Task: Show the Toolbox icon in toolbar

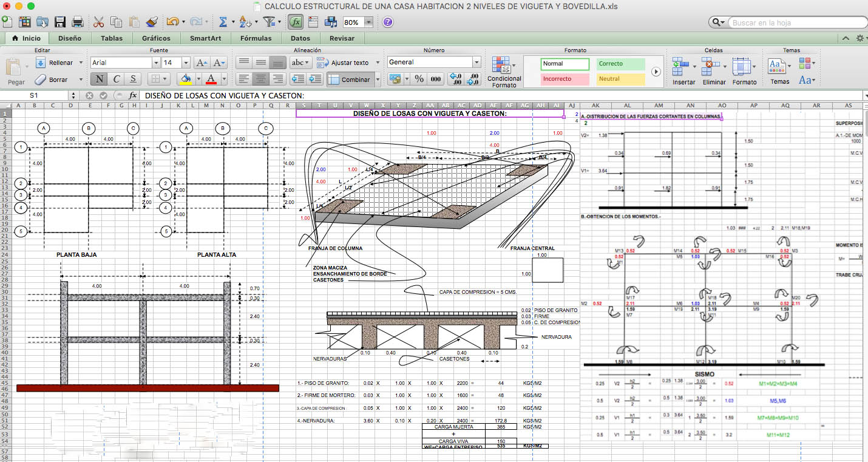Action: pos(314,22)
